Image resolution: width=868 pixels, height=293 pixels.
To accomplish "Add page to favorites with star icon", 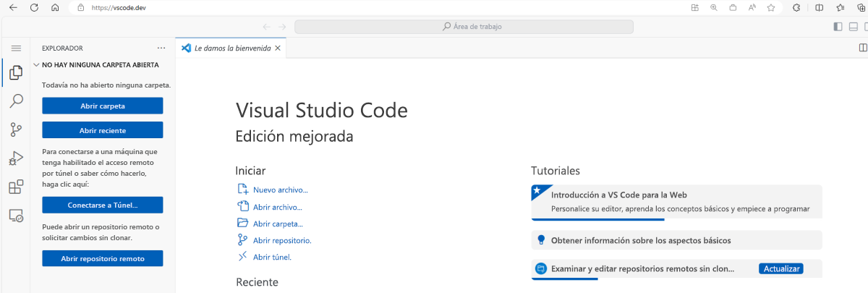I will (771, 7).
